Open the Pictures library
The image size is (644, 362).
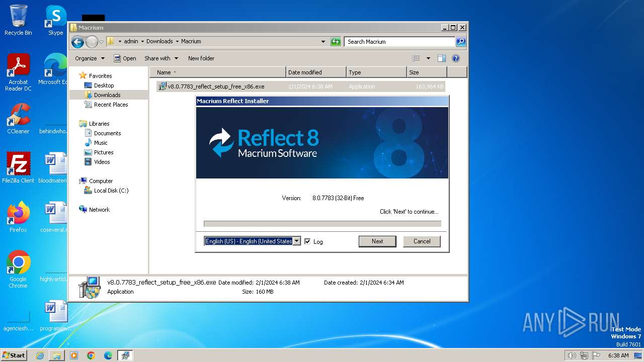(x=104, y=152)
